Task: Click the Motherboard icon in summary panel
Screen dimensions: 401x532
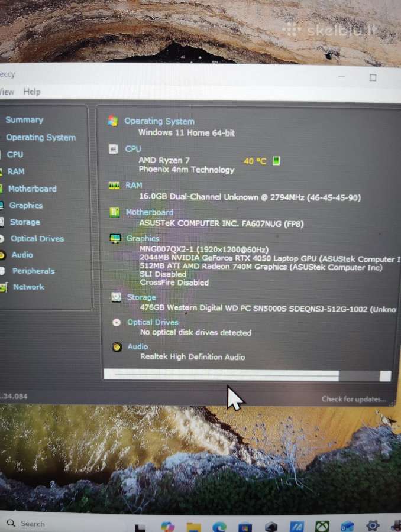Action: (114, 212)
